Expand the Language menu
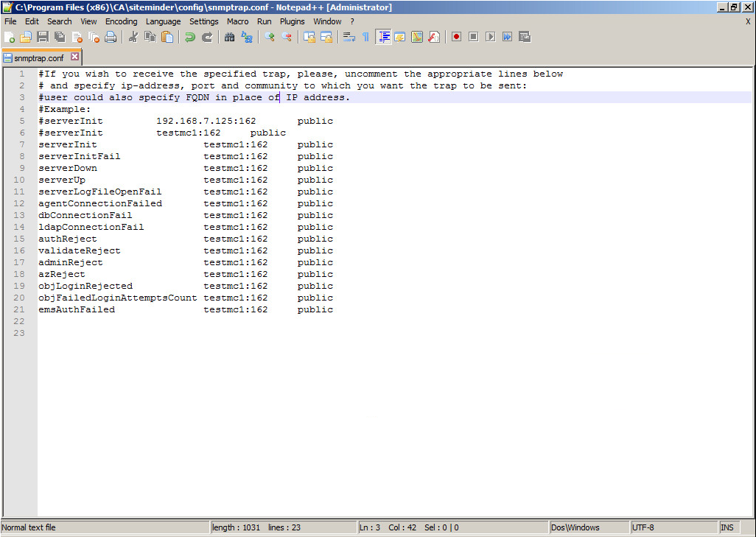This screenshot has width=756, height=537. pos(163,21)
